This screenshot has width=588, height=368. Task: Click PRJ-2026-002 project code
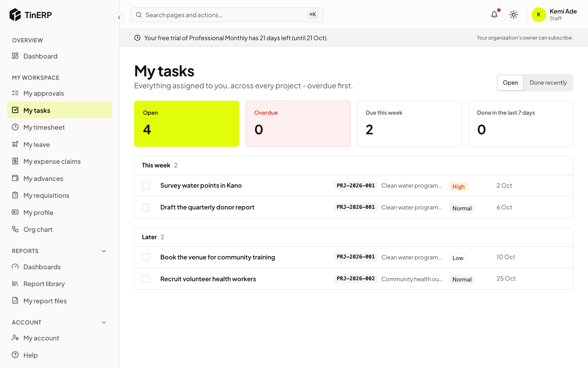pos(356,278)
